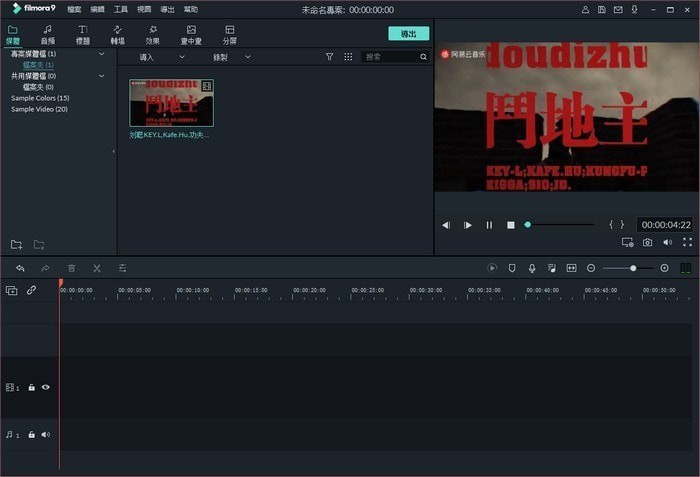
Task: Click the trash delete icon in timeline toolbar
Action: (x=71, y=268)
